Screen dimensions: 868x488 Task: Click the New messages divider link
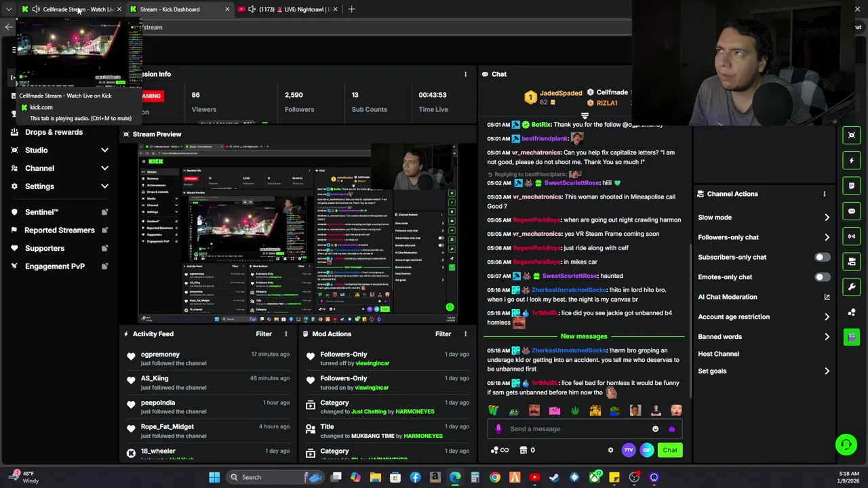pyautogui.click(x=584, y=336)
